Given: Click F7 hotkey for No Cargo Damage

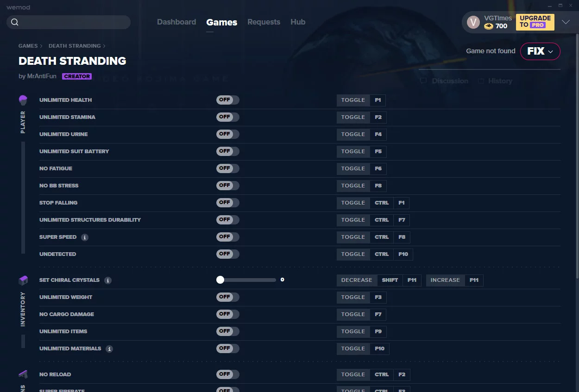Looking at the screenshot, I should click(x=378, y=314).
